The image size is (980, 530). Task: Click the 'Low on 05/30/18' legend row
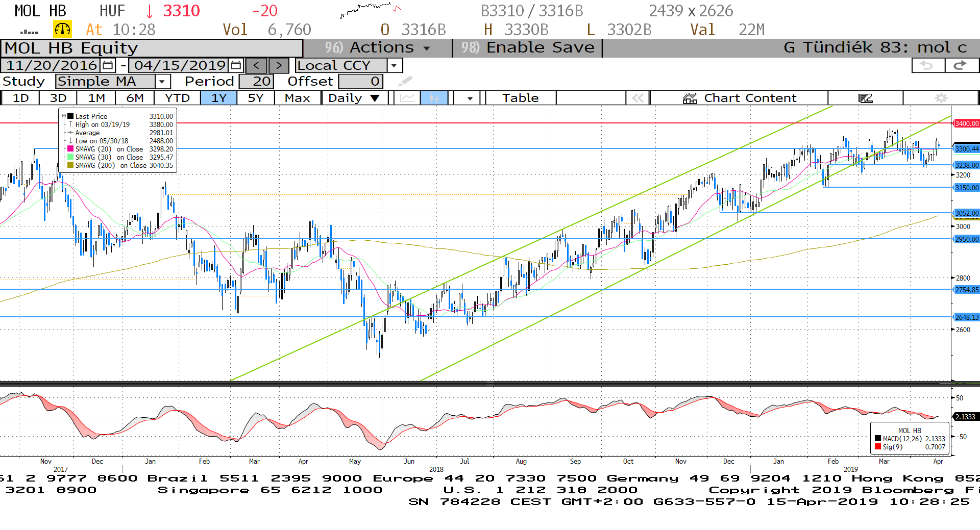(x=120, y=141)
